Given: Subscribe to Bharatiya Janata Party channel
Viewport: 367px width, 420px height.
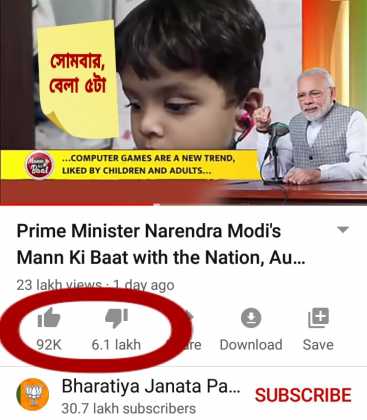Looking at the screenshot, I should point(303,395).
